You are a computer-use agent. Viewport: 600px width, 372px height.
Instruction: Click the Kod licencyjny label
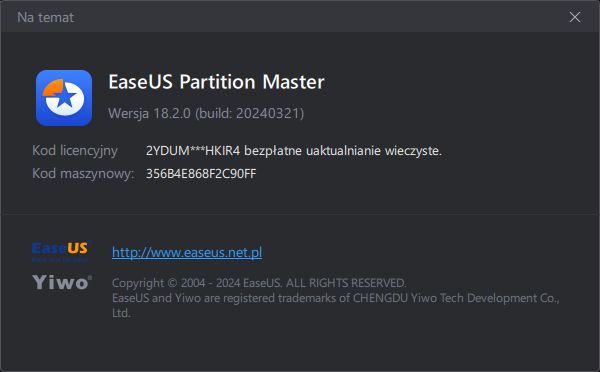(75, 151)
